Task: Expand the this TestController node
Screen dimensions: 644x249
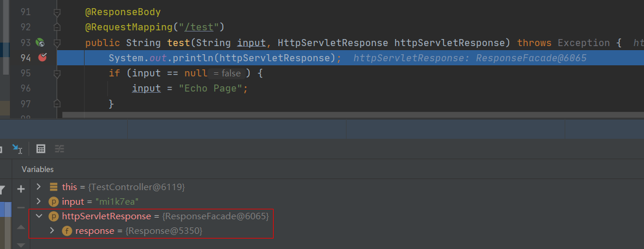Action: click(38, 187)
